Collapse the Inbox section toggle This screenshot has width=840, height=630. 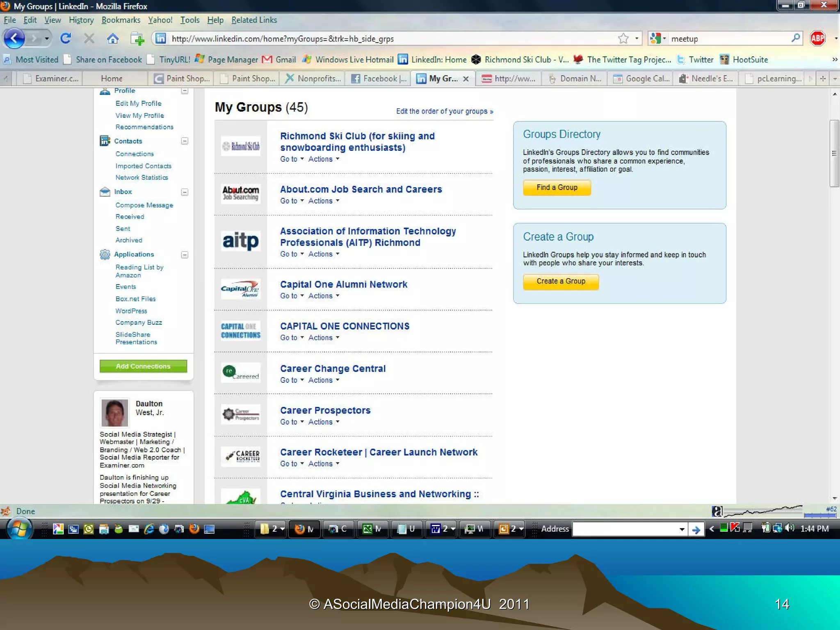[x=185, y=192]
